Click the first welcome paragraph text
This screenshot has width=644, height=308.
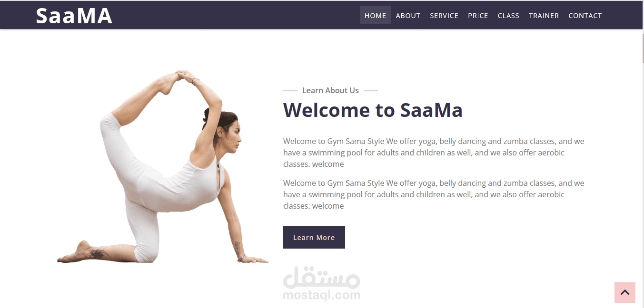[x=434, y=153]
